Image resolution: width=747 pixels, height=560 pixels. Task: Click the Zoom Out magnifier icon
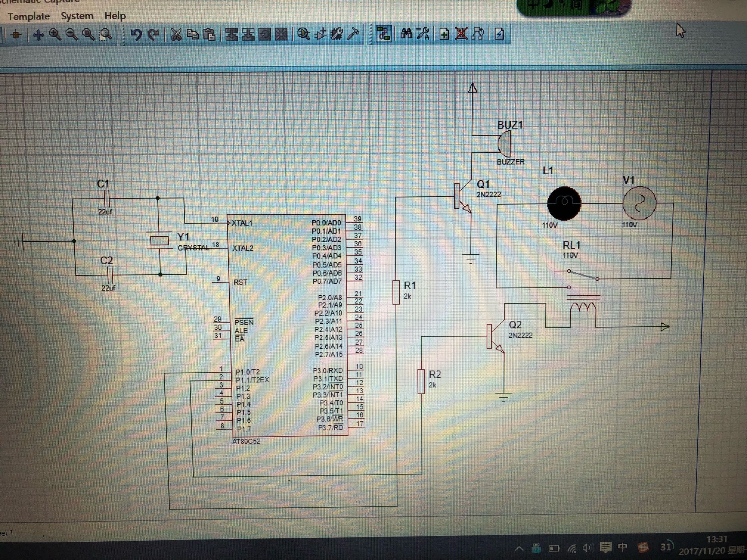point(72,35)
